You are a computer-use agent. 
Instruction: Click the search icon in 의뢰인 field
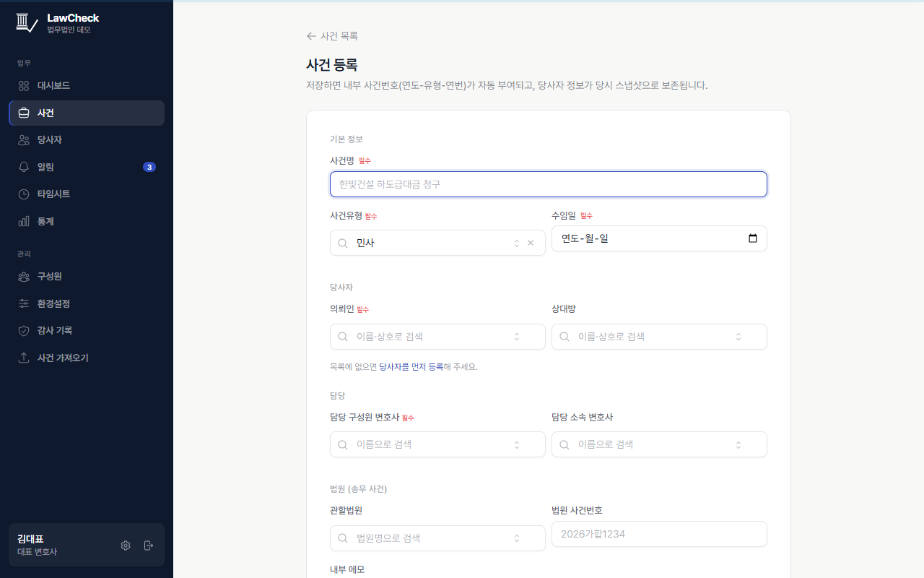coord(343,337)
